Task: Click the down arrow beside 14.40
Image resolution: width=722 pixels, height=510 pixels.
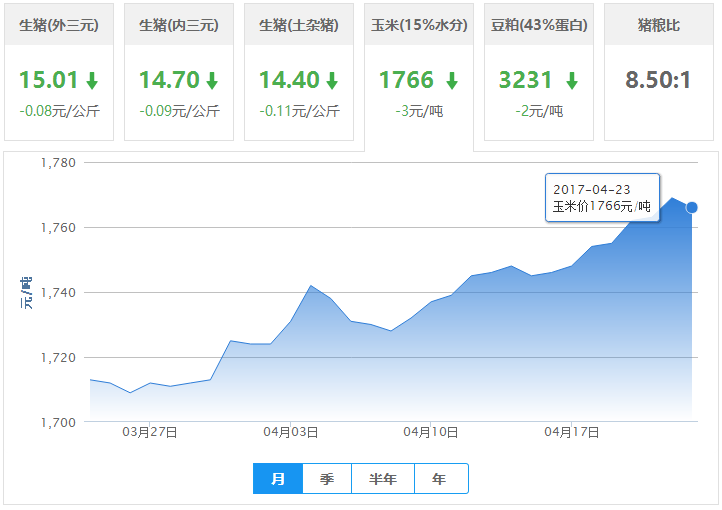Action: pyautogui.click(x=332, y=81)
